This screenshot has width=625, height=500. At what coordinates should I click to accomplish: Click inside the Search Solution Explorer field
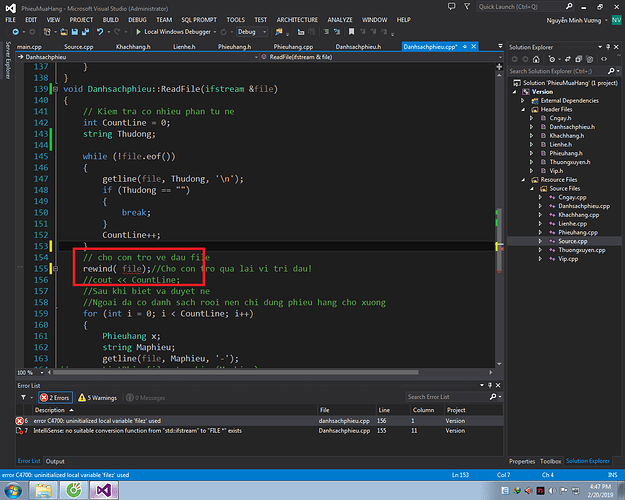[x=550, y=71]
